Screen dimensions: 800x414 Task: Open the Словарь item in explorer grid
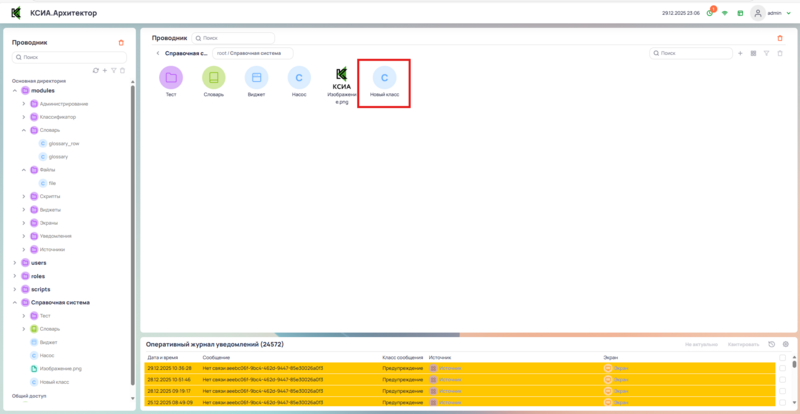point(213,78)
